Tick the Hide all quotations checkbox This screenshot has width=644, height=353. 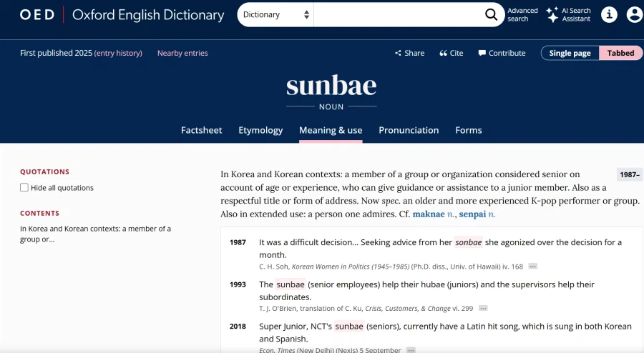pyautogui.click(x=24, y=188)
